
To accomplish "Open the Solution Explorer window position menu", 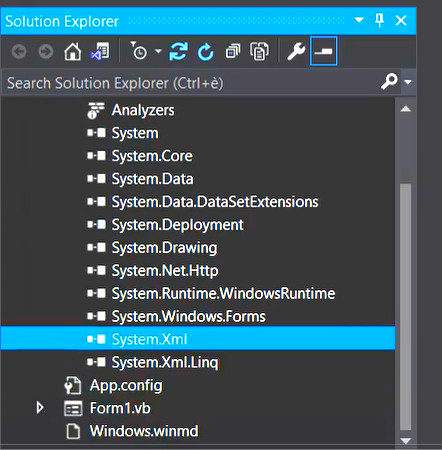I will click(x=359, y=20).
